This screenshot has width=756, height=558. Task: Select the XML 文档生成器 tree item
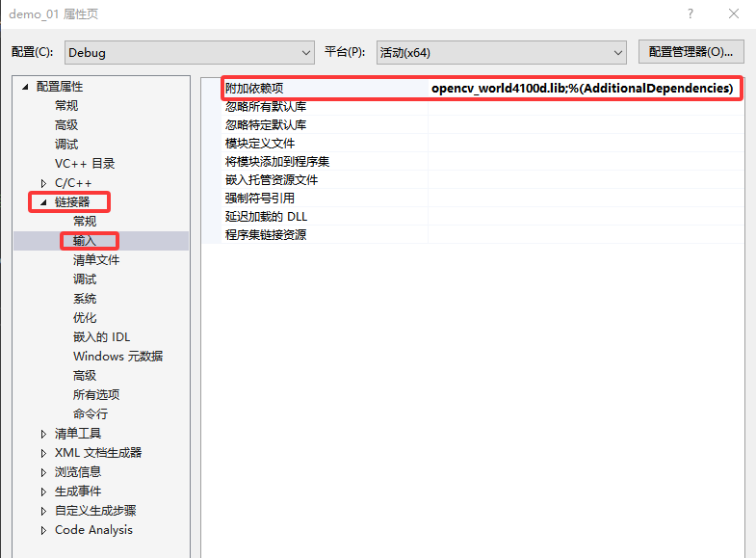pos(98,453)
